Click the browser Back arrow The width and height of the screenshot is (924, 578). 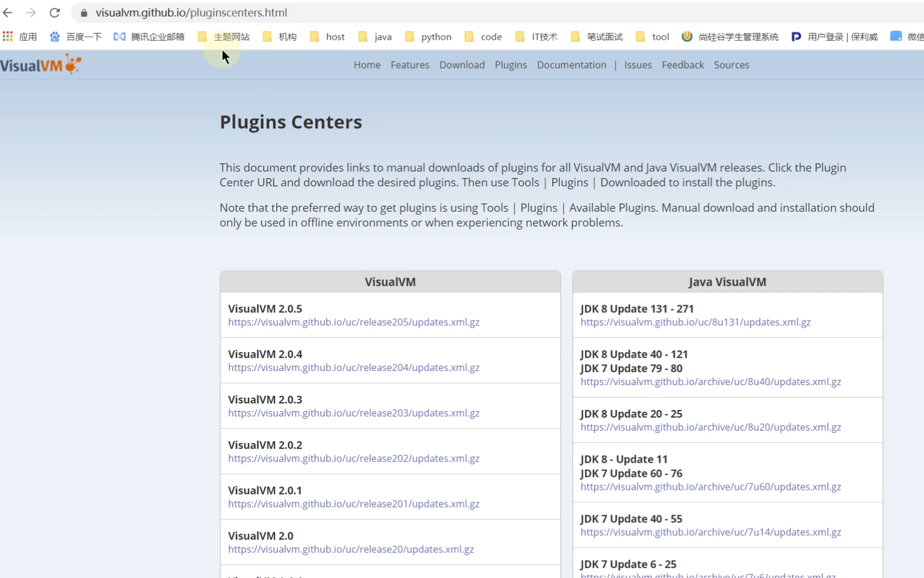[x=8, y=12]
